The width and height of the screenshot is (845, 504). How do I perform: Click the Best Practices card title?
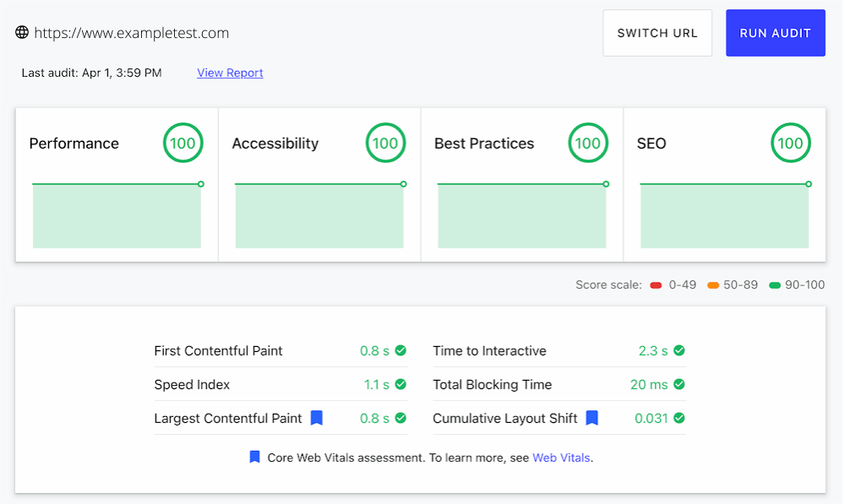pos(484,144)
